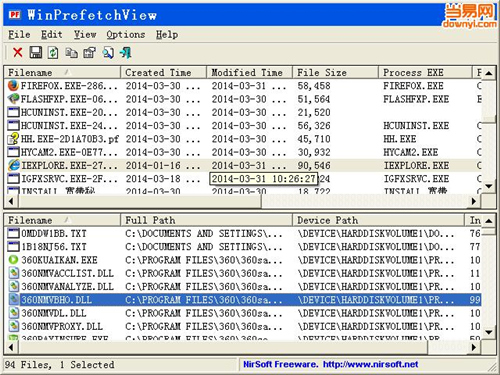500x375 pixels.
Task: Click the help icon in HH.EXE row
Action: [x=13, y=139]
